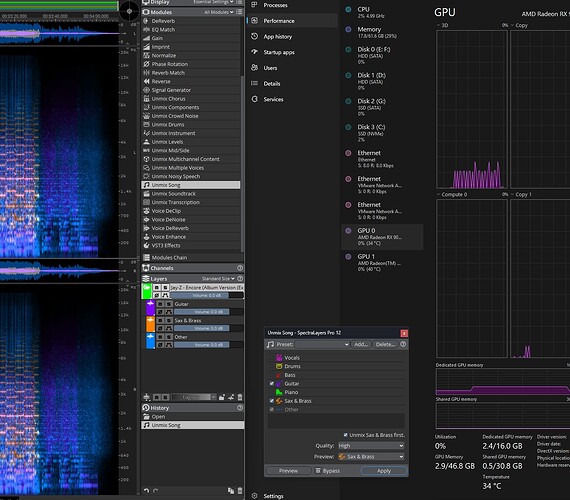Click Add... preset button
This screenshot has width=570, height=500.
pos(361,344)
